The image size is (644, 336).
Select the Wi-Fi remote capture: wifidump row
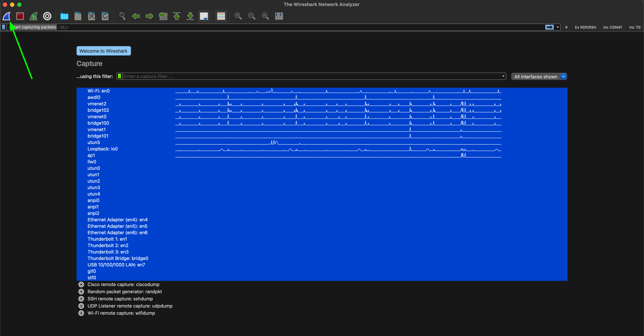(322, 313)
